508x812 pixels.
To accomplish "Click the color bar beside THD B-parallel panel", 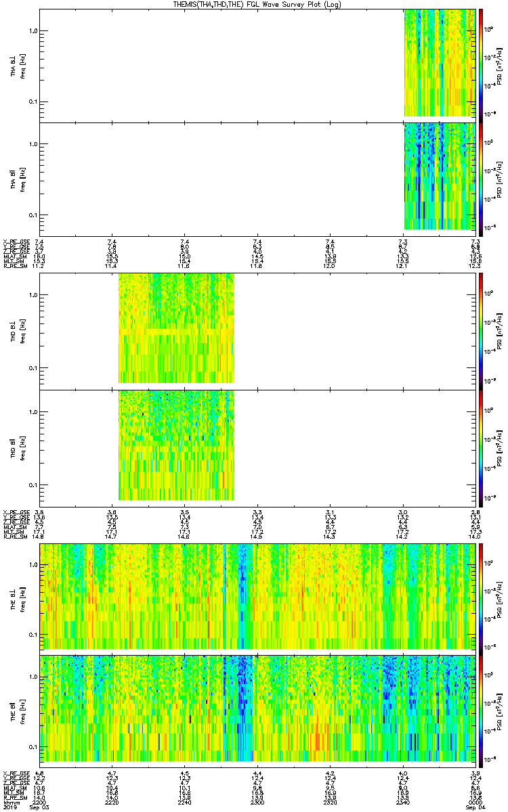I will (482, 448).
